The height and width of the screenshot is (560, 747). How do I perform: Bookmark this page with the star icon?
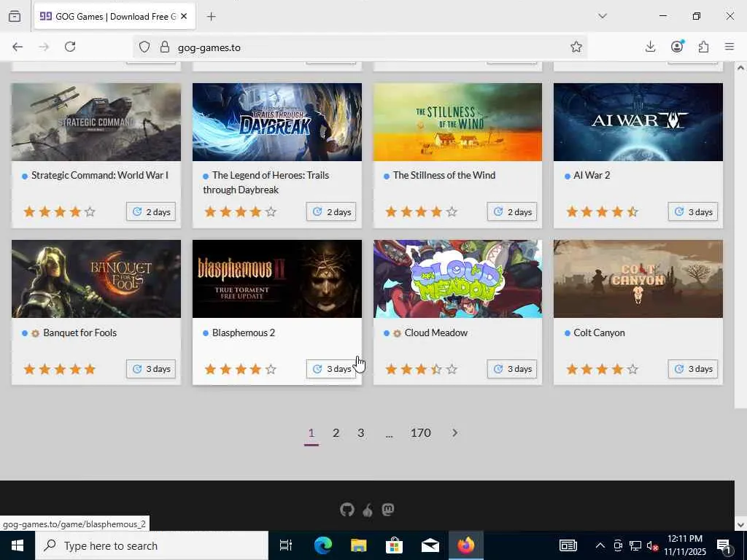coord(576,47)
